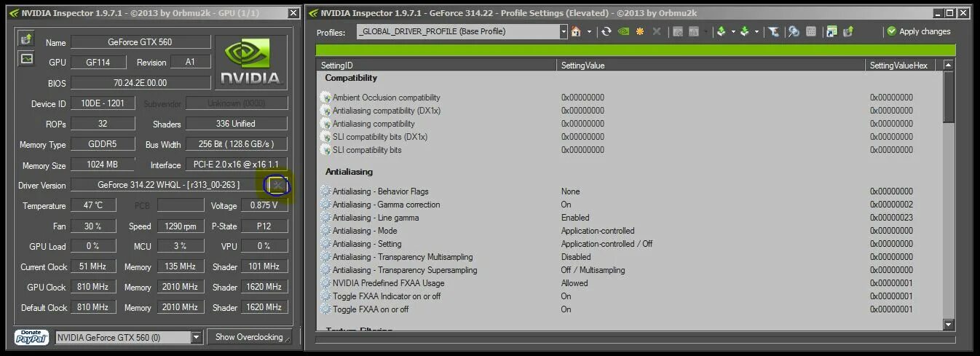Click the driver profile settings wrench button
The height and width of the screenshot is (356, 980).
point(277,186)
